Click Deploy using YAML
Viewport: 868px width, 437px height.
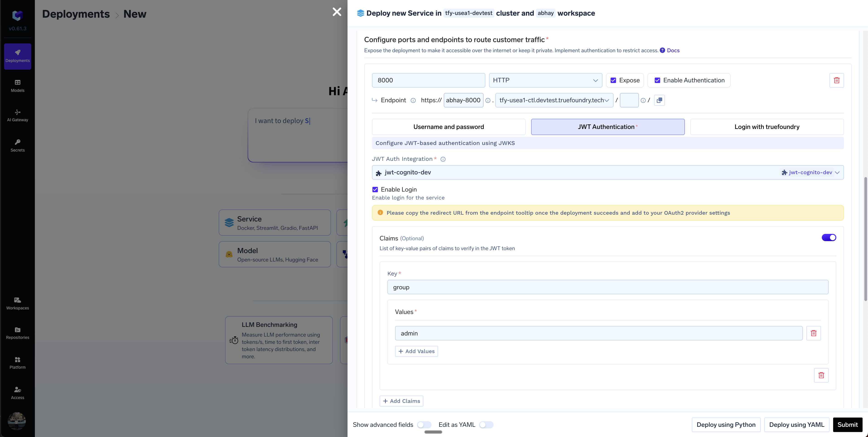click(x=796, y=425)
